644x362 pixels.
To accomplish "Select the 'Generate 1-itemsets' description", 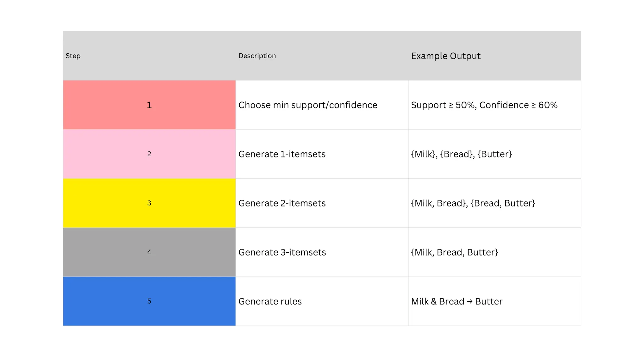I will click(282, 154).
